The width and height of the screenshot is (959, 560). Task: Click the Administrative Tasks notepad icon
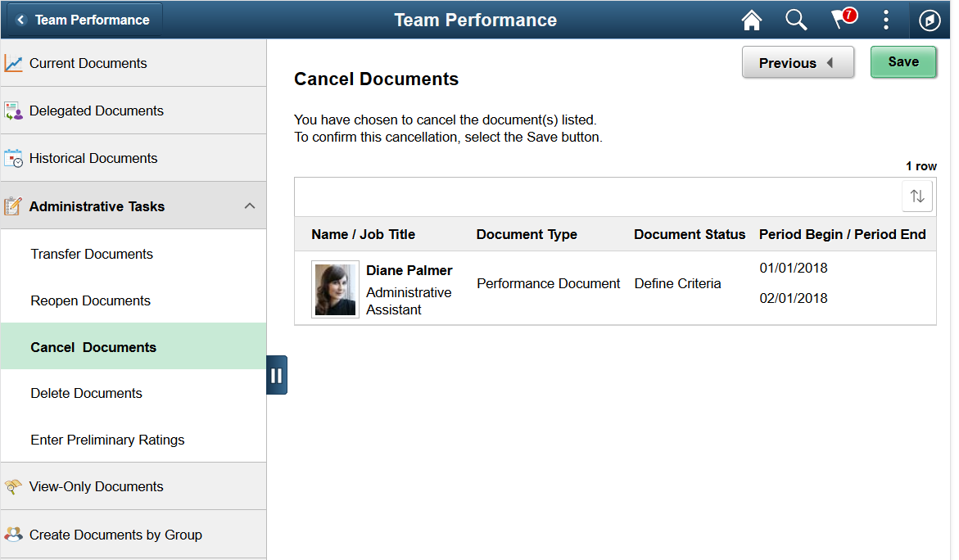(13, 206)
